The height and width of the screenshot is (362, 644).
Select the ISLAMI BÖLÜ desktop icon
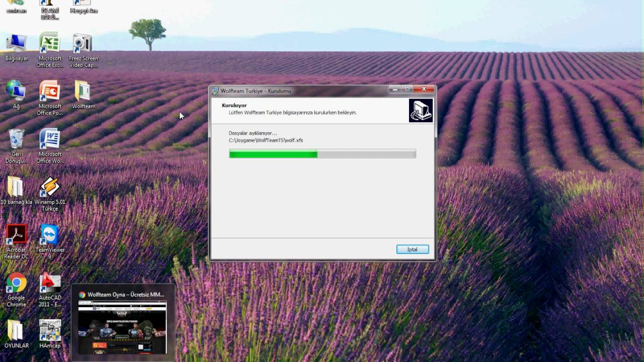(x=50, y=10)
